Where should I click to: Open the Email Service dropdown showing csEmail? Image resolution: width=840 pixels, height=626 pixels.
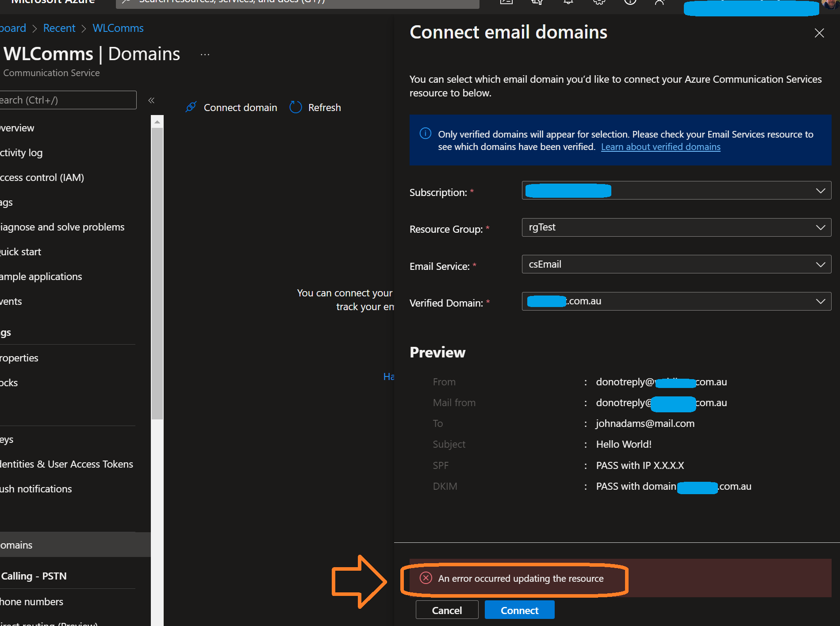coord(676,265)
